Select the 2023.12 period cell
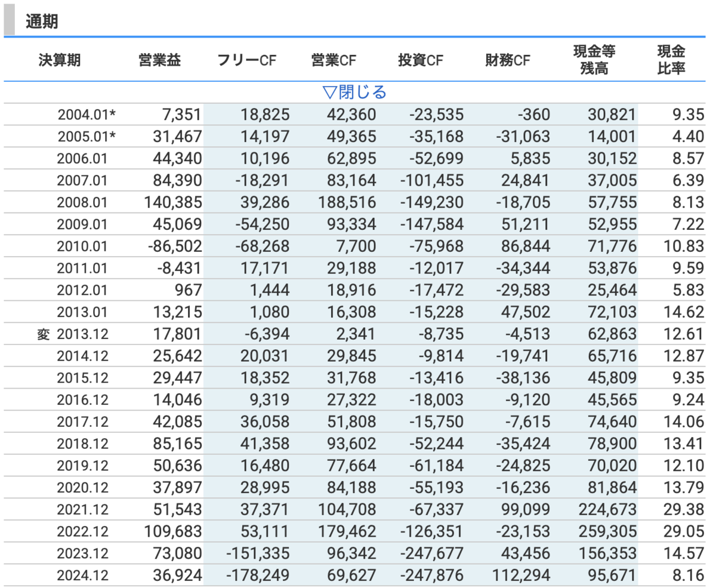Image resolution: width=716 pixels, height=588 pixels. pos(82,553)
